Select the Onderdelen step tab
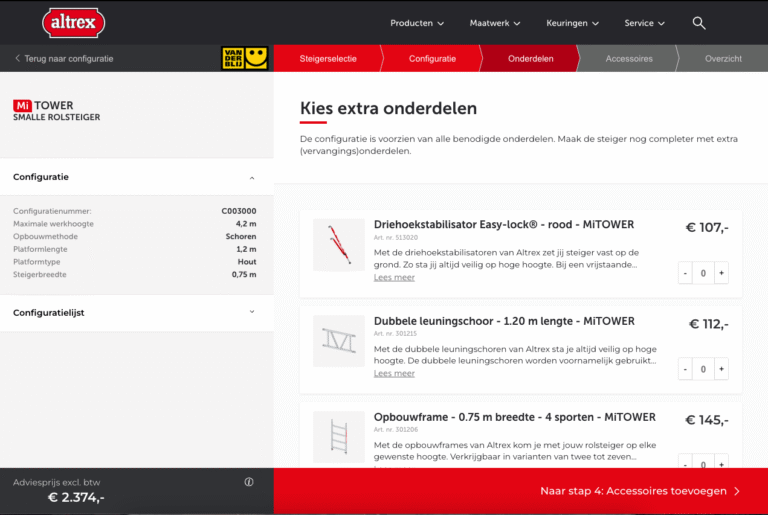The width and height of the screenshot is (768, 515). pos(530,58)
